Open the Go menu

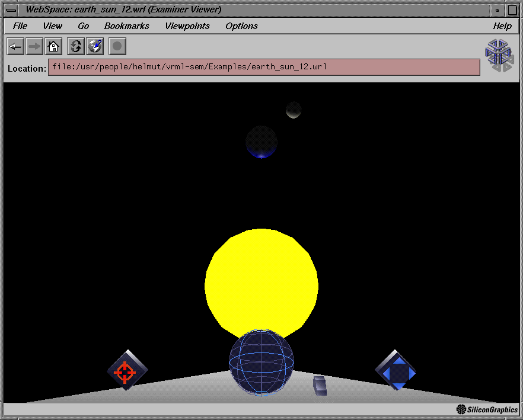[x=84, y=26]
